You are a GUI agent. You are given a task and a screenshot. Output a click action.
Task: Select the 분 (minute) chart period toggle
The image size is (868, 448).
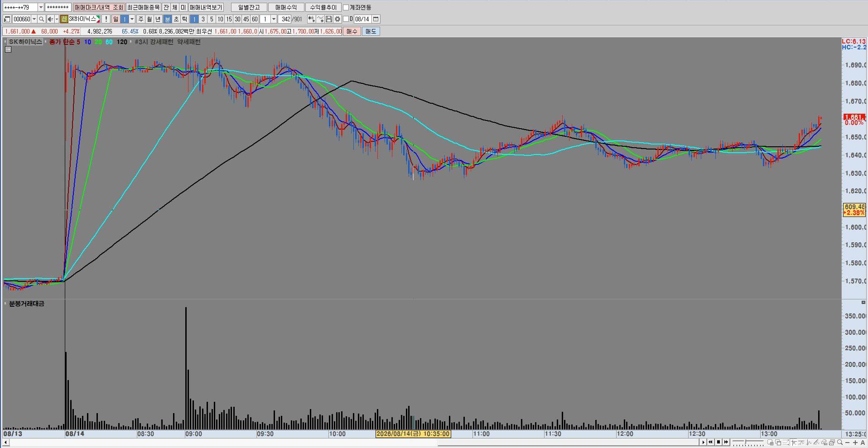167,19
